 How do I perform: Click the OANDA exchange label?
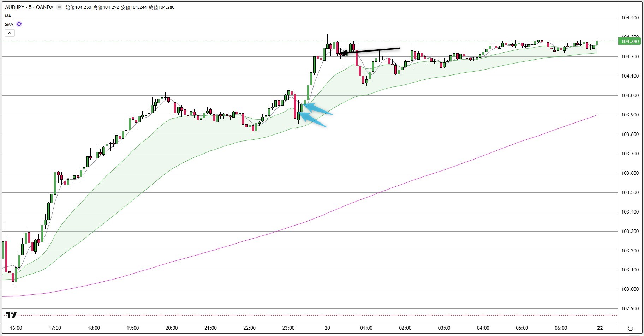pos(44,7)
